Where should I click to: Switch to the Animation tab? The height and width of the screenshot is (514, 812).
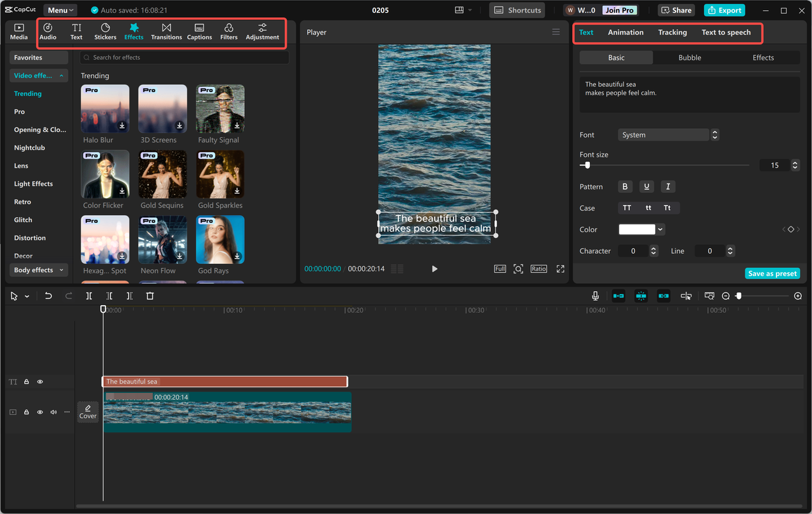625,32
